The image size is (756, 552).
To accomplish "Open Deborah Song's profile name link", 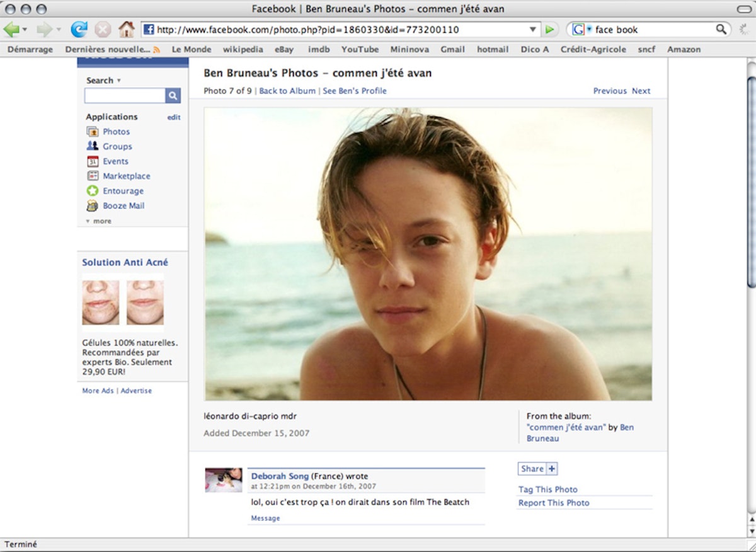I will 280,476.
